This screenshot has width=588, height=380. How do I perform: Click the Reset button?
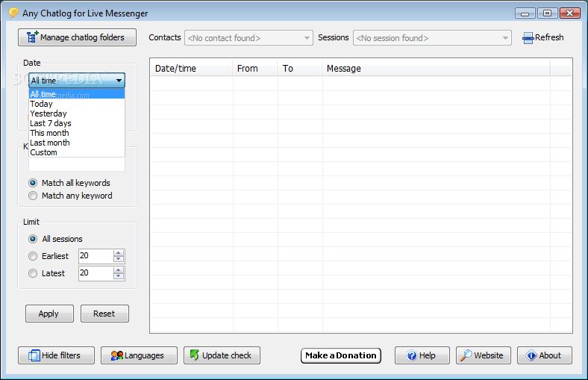[x=104, y=314]
